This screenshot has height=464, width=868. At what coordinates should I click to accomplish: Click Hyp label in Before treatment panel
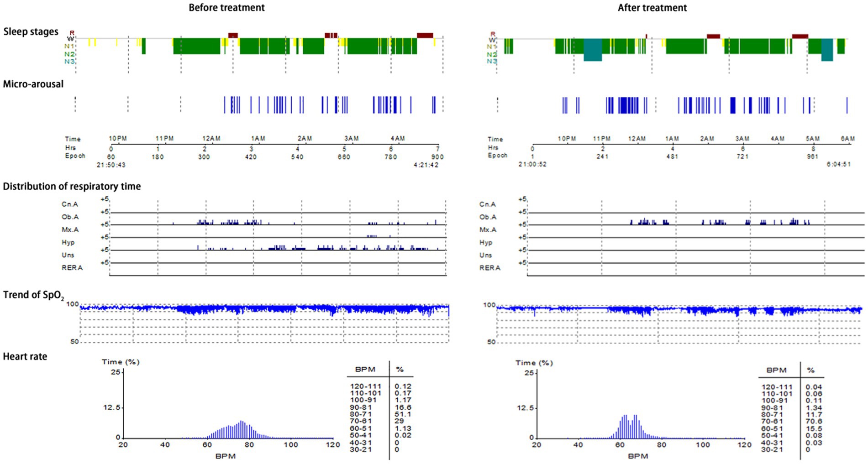(x=68, y=243)
